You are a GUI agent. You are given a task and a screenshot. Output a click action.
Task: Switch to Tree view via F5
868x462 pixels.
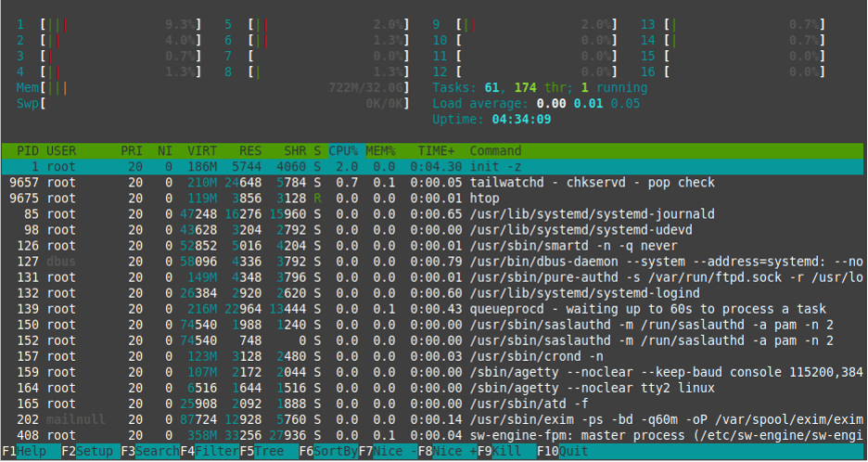click(269, 452)
